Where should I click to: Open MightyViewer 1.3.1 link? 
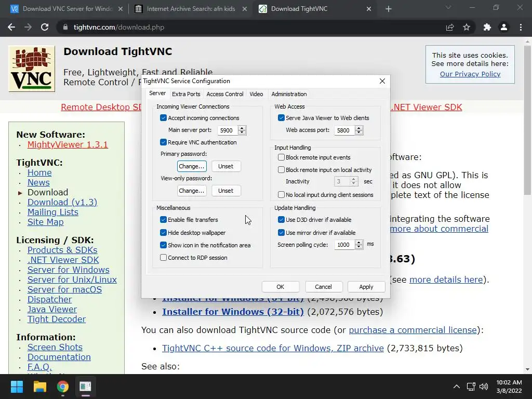(68, 144)
